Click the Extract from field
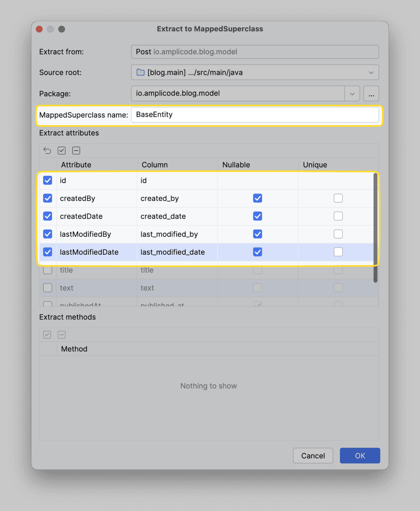 255,52
